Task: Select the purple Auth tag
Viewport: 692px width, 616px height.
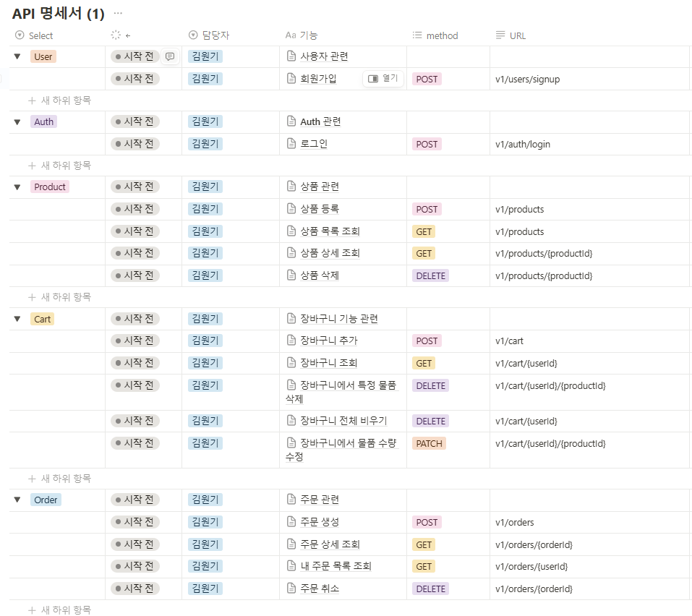Action: click(43, 121)
